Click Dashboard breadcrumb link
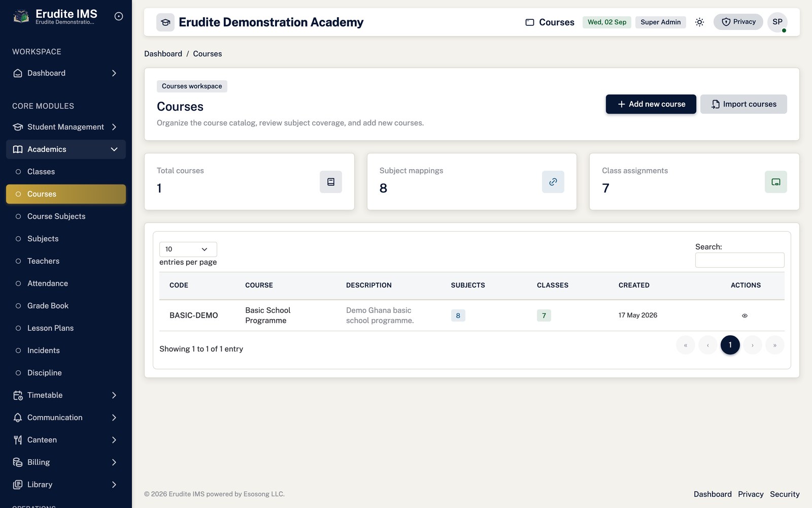This screenshot has width=812, height=508. pyautogui.click(x=163, y=54)
